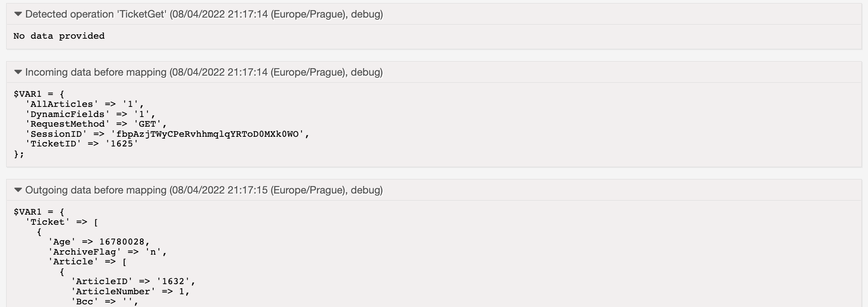
Task: Click the 'Bcc' empty value line
Action: (105, 302)
